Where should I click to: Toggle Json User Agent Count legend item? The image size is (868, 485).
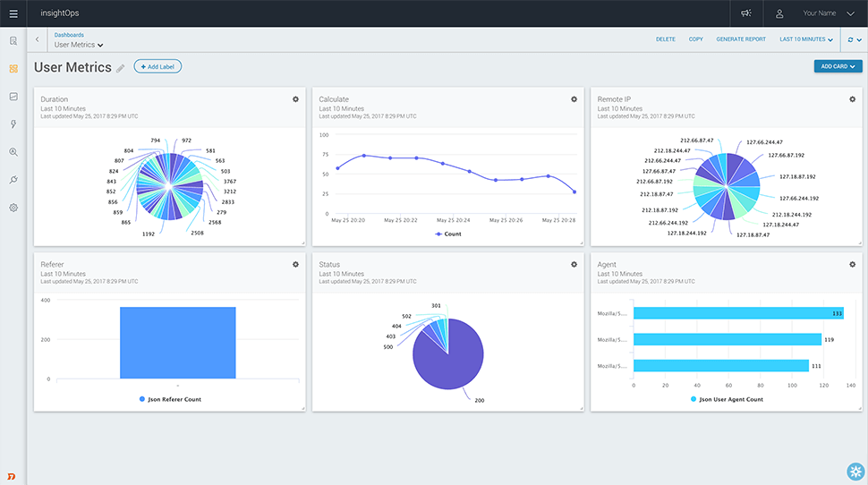point(727,399)
